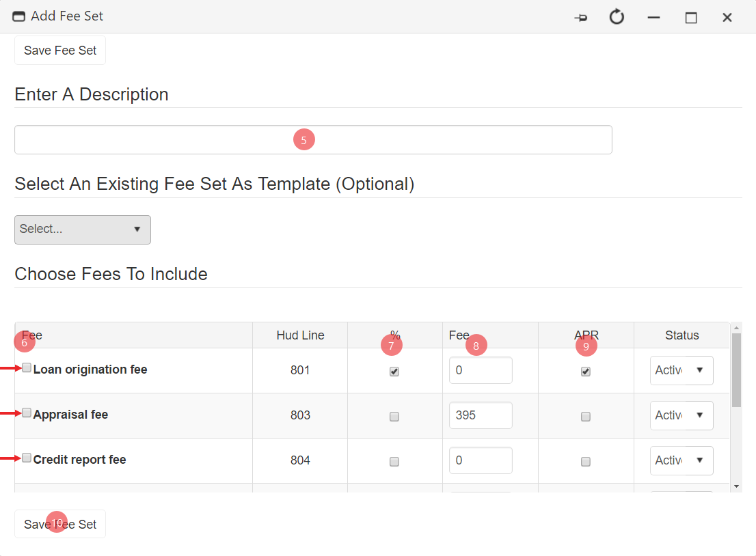Check the Loan origination fee checkbox
This screenshot has width=756, height=556.
coord(27,368)
